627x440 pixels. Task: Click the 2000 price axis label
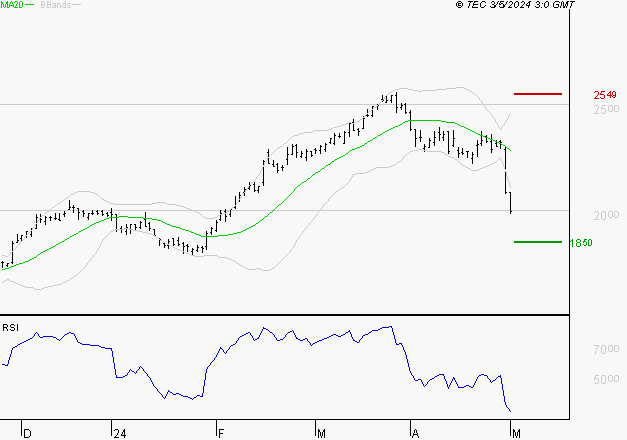click(x=606, y=215)
